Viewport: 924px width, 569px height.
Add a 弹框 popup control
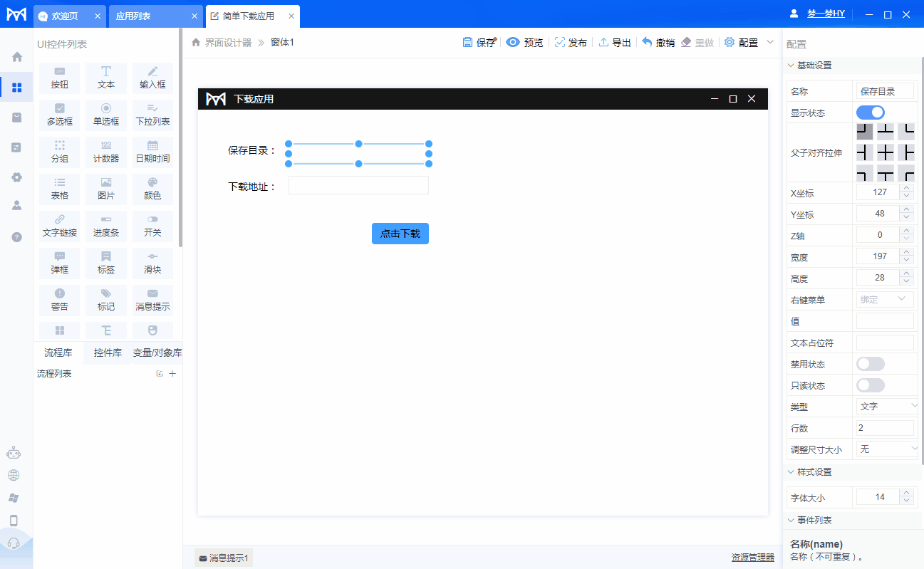tap(60, 263)
